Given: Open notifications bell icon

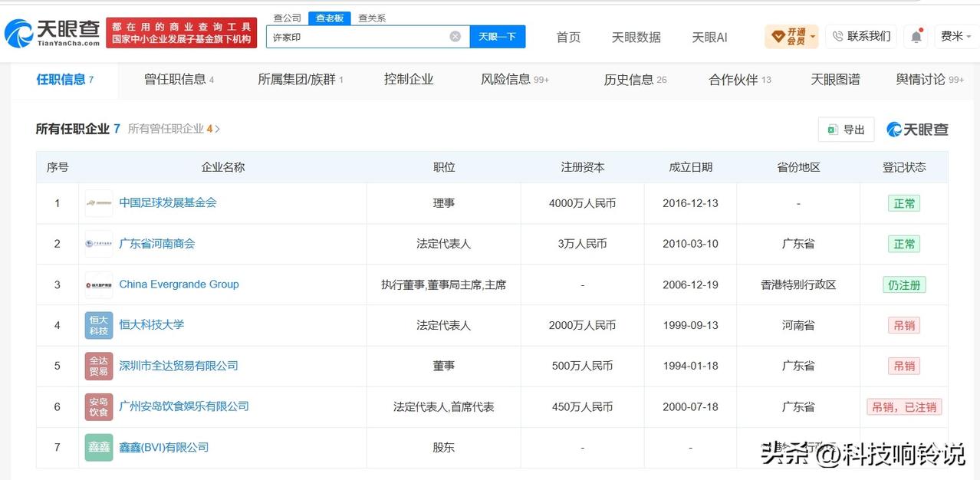Looking at the screenshot, I should 916,36.
